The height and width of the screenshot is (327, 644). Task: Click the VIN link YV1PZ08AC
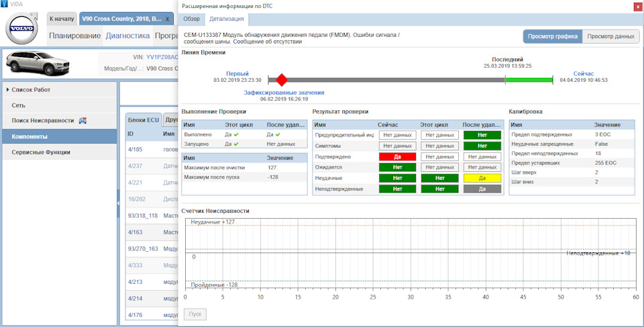coord(162,57)
